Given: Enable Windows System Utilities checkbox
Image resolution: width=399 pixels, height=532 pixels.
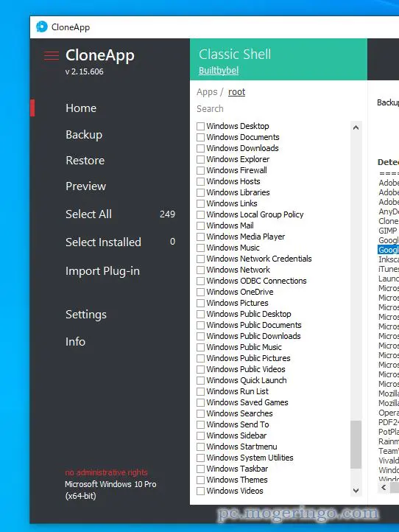Looking at the screenshot, I should (x=201, y=458).
